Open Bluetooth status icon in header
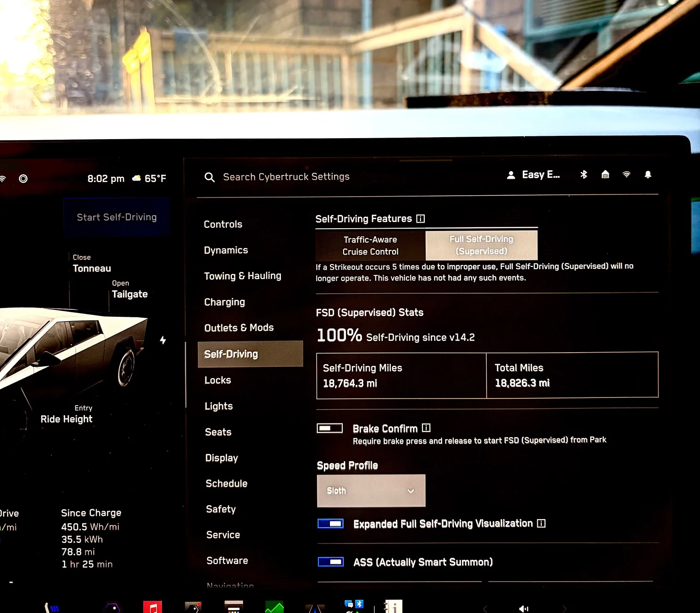 click(584, 174)
